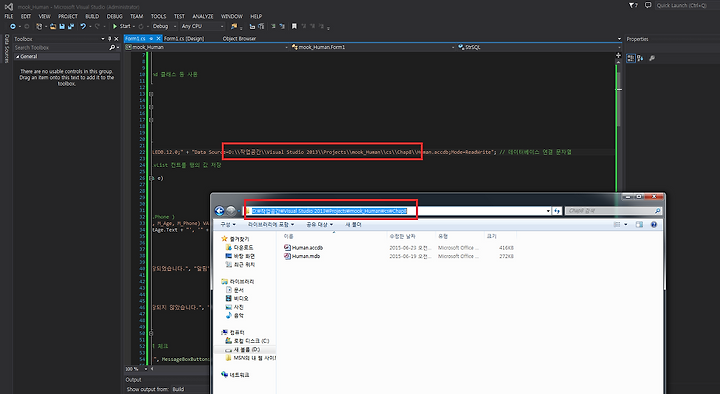The height and width of the screenshot is (394, 720).
Task: Start debugging with the green Start arrow
Action: point(115,27)
